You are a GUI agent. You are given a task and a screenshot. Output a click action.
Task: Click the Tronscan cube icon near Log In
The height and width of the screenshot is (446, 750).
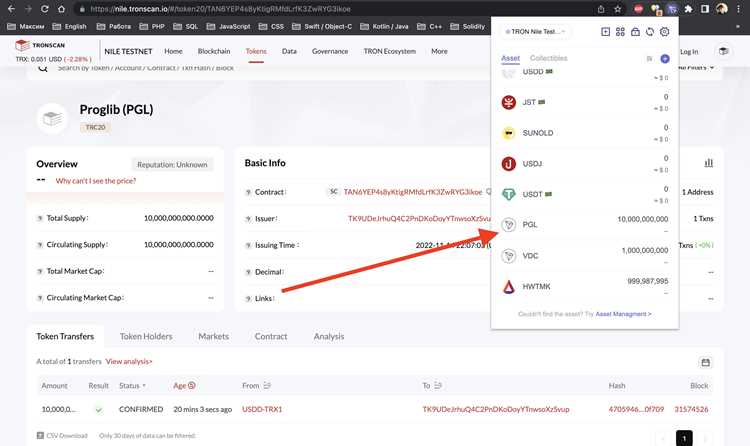(x=723, y=51)
